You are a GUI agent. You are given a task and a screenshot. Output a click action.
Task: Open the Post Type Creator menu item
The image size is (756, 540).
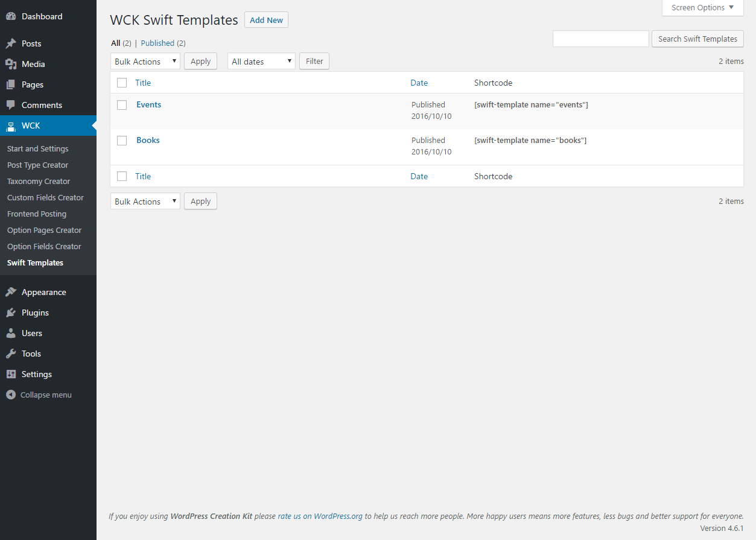38,165
